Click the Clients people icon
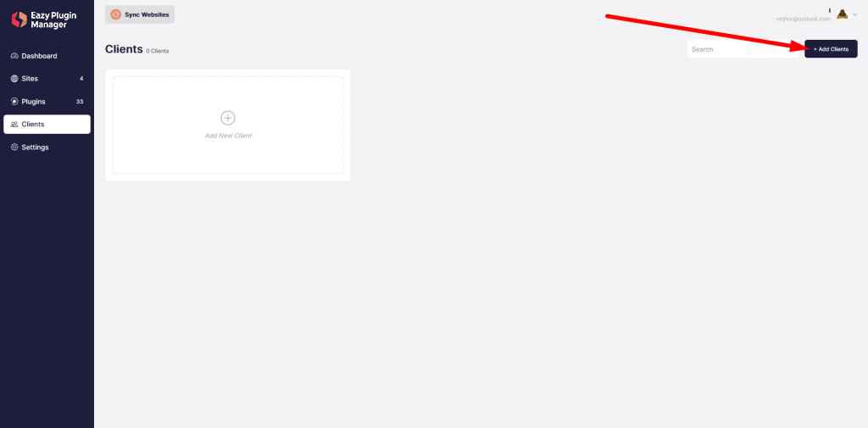868x428 pixels. coord(14,125)
